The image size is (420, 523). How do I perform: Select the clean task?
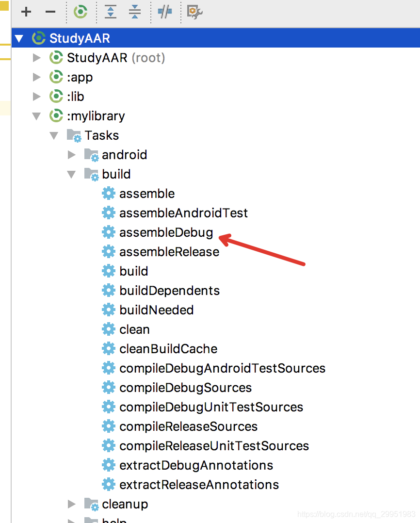coord(134,329)
